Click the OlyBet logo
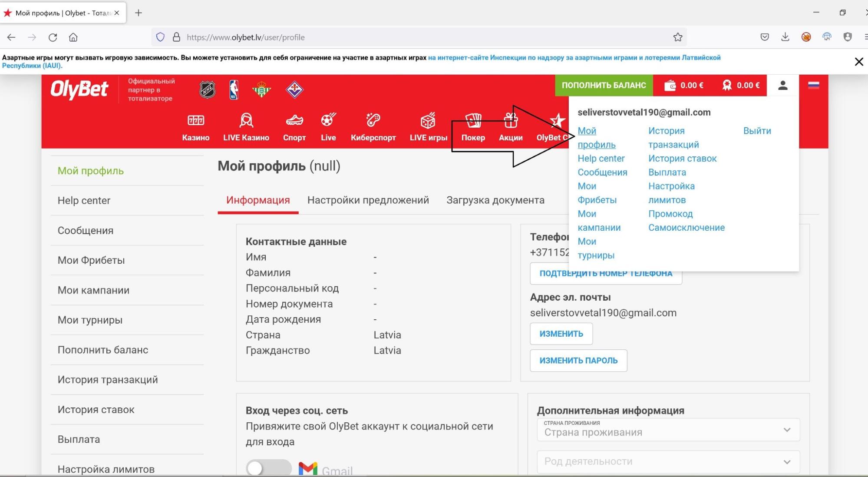The height and width of the screenshot is (477, 868). coord(79,89)
